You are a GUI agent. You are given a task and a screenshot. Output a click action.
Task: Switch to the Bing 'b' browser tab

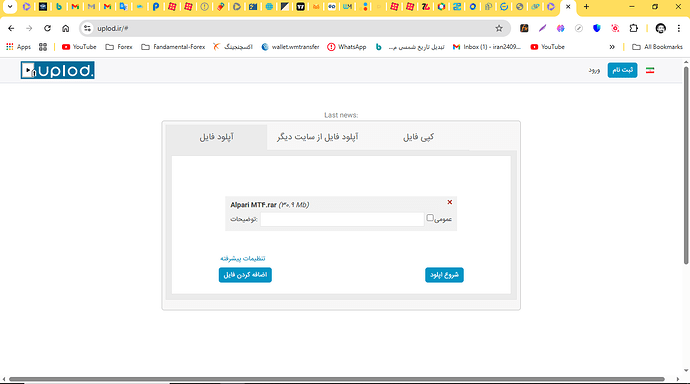(x=59, y=7)
